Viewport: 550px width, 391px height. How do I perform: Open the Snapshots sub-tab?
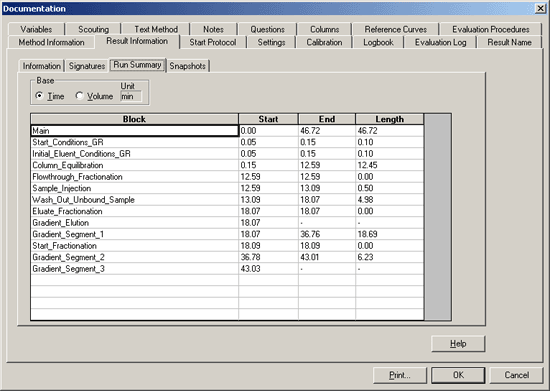(188, 66)
